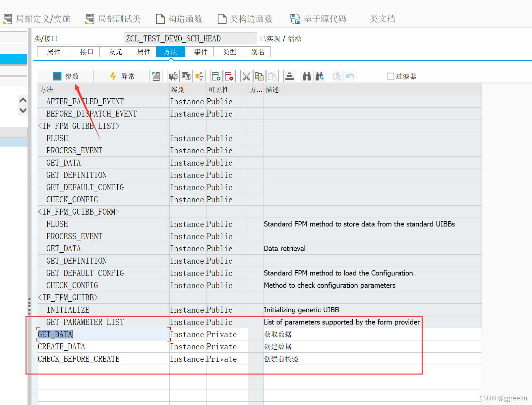This screenshot has height=405, width=532.
Task: Click 'Initializing generic UIBB' description
Action: [x=301, y=310]
